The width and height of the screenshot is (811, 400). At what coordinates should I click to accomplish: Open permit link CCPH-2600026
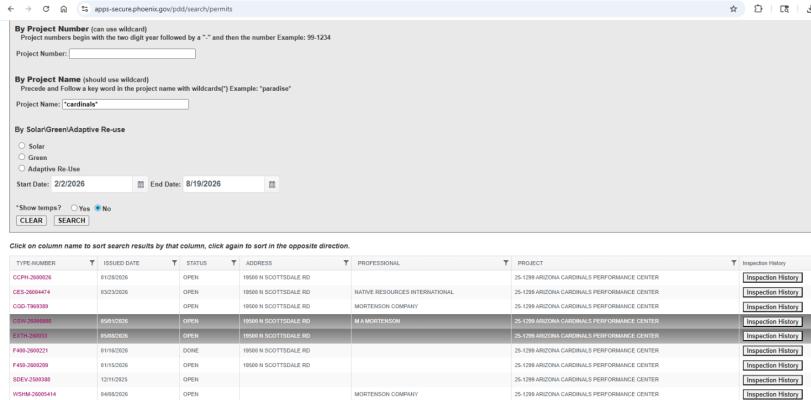click(32, 278)
